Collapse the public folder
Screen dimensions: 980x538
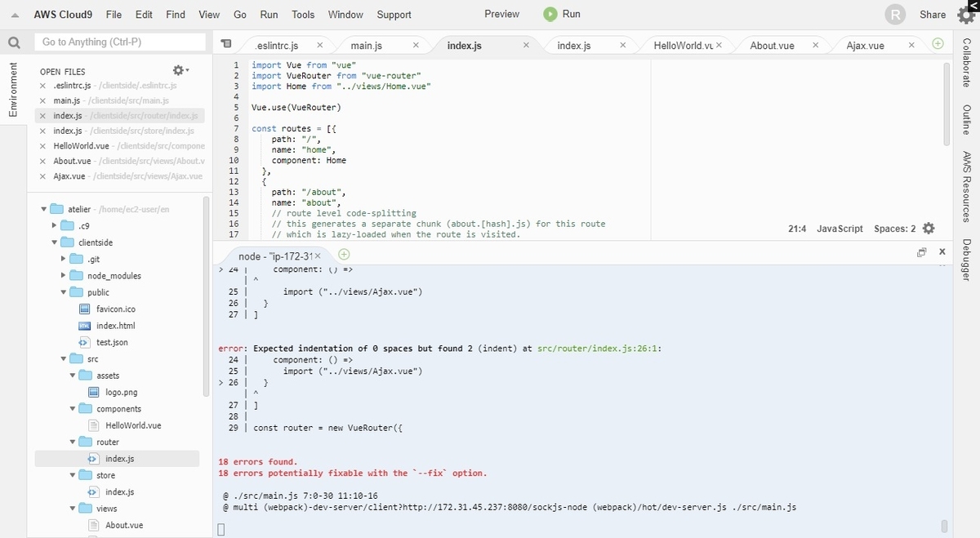tap(64, 292)
